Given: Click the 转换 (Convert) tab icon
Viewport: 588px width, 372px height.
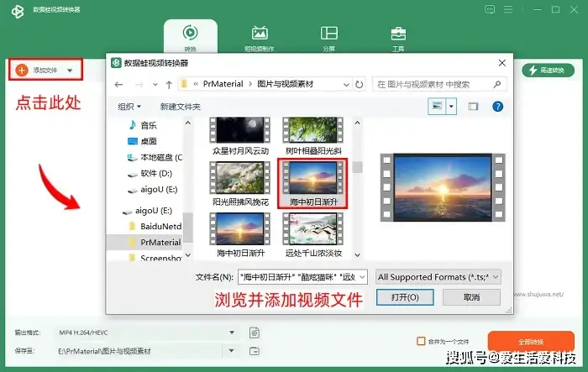Looking at the screenshot, I should tap(190, 34).
